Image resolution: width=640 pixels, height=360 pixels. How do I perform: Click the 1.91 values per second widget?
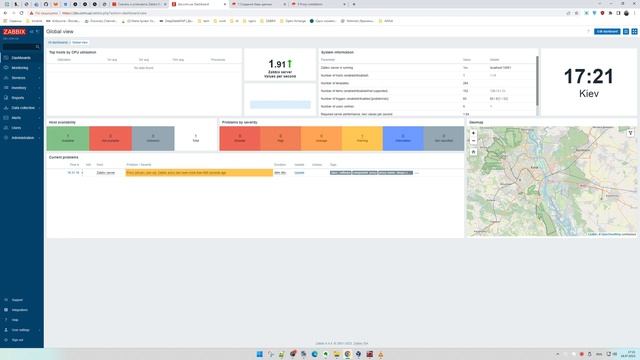280,65
